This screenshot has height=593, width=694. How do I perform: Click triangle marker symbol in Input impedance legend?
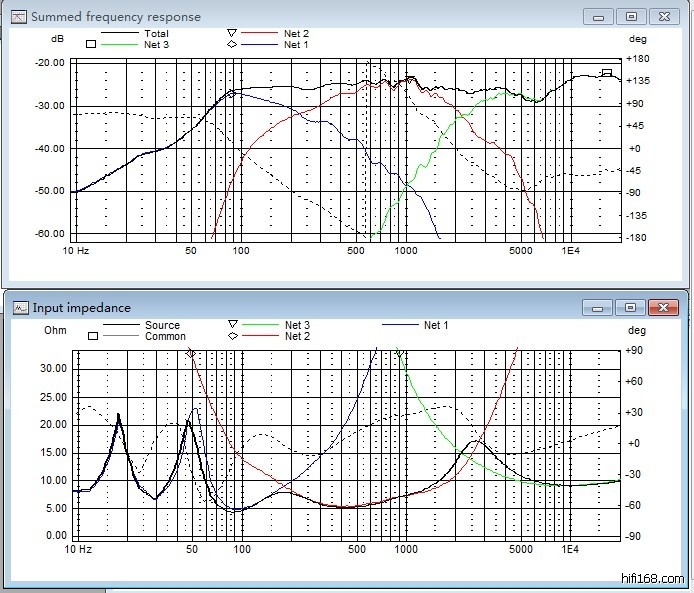[233, 324]
